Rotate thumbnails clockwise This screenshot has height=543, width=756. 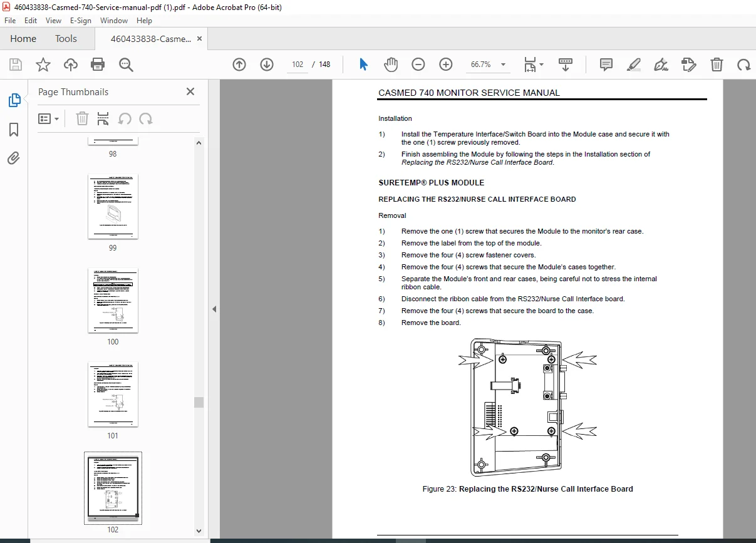pyautogui.click(x=146, y=118)
